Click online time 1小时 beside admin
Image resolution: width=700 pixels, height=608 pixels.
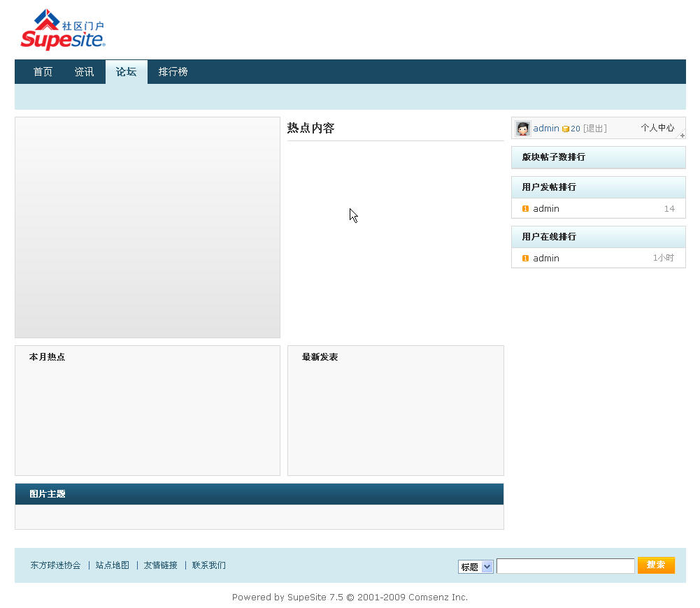coord(664,258)
